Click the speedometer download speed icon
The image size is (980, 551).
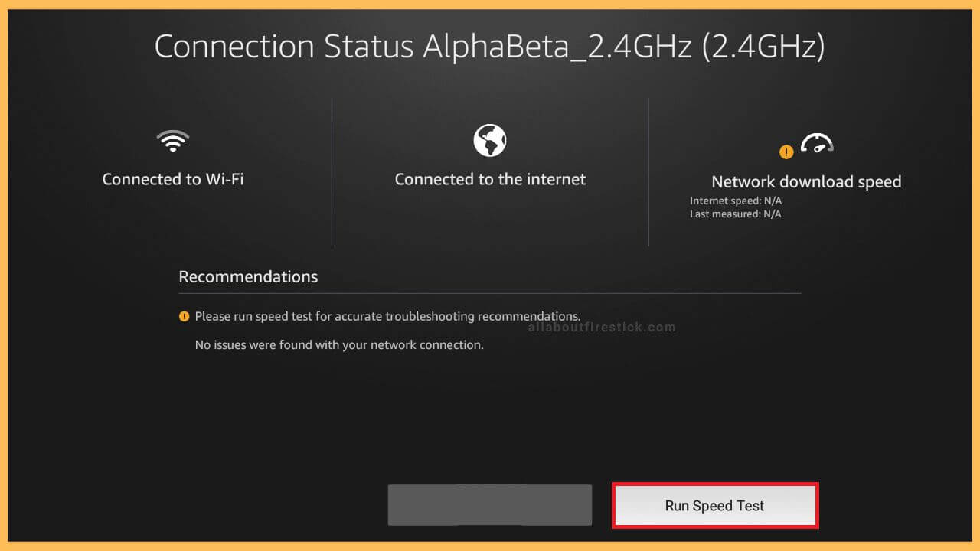[x=816, y=143]
